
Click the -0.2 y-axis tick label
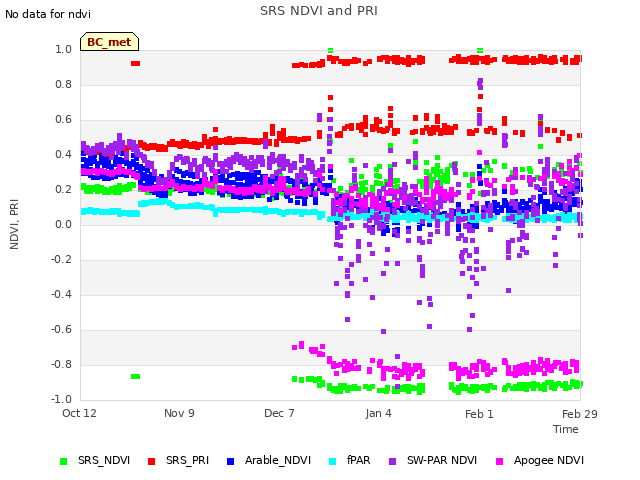(x=61, y=260)
